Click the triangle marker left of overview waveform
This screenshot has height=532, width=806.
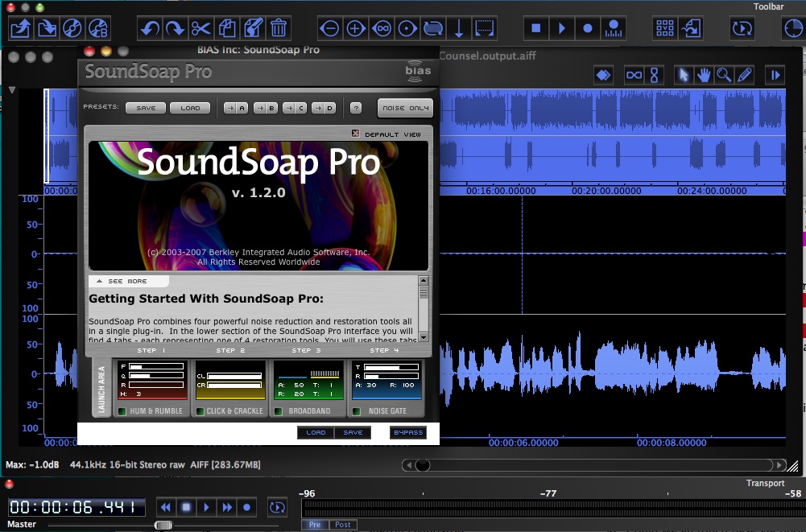[12, 90]
